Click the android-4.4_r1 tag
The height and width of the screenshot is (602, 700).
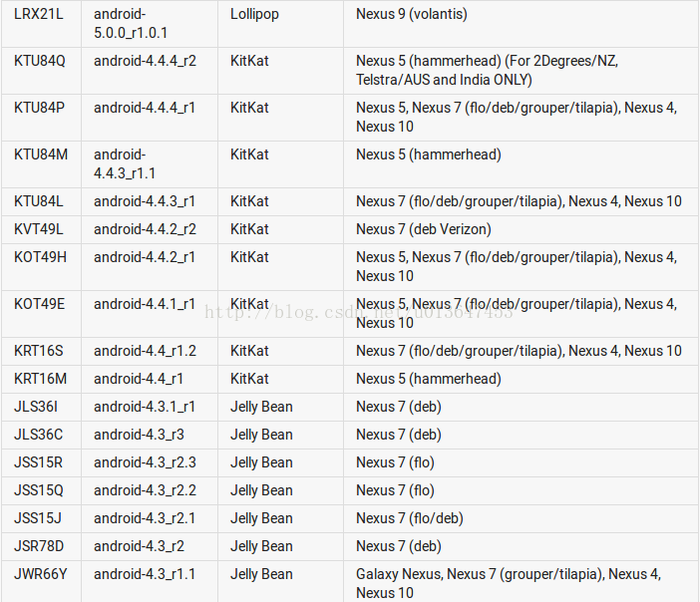[139, 379]
